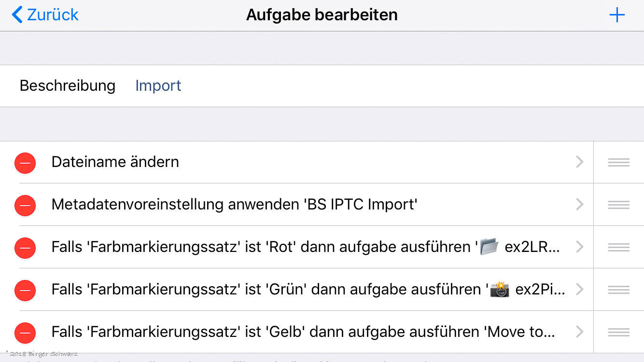Tap the red delete icon for 'Dateiname ändern'
Image resolution: width=644 pixels, height=362 pixels.
[x=25, y=163]
